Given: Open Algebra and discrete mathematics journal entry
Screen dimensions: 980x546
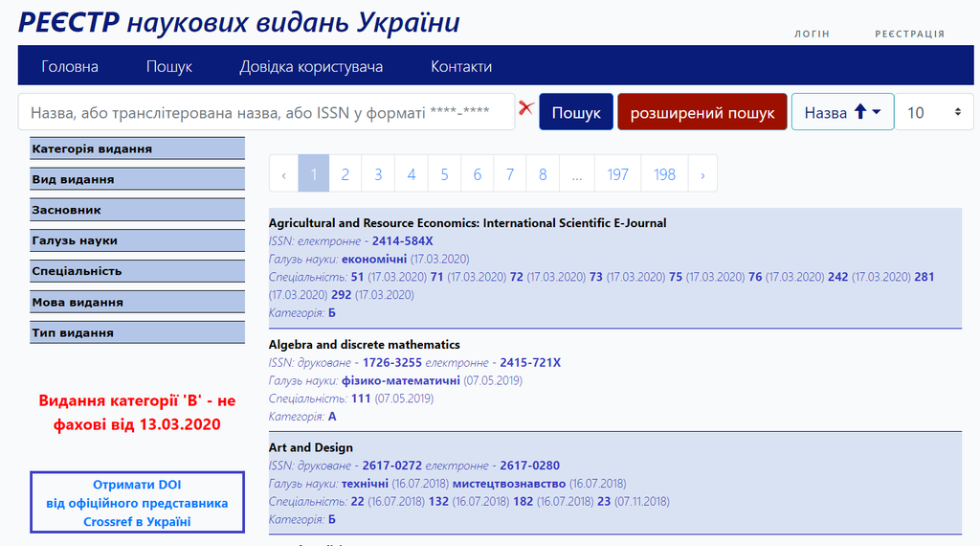Looking at the screenshot, I should (x=364, y=344).
